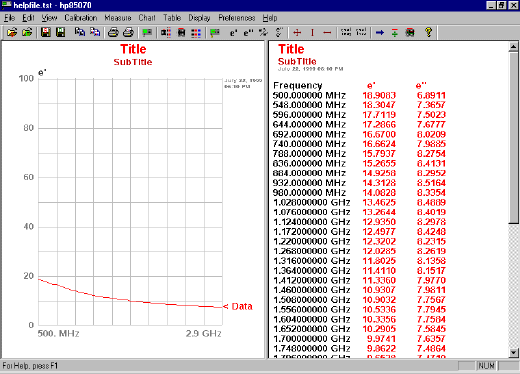
Task: Open the Chart menu
Action: tap(147, 18)
